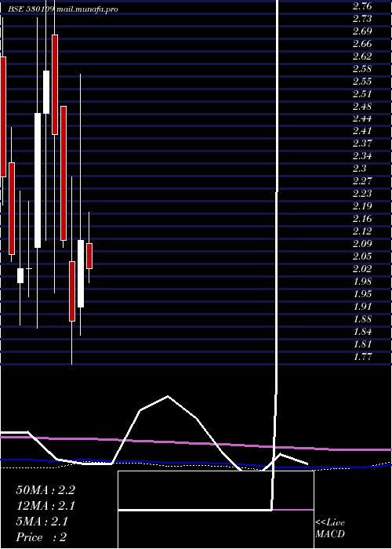The height and width of the screenshot is (549, 392).
Task: Click the 2.19 price axis label
Action: pos(362,206)
